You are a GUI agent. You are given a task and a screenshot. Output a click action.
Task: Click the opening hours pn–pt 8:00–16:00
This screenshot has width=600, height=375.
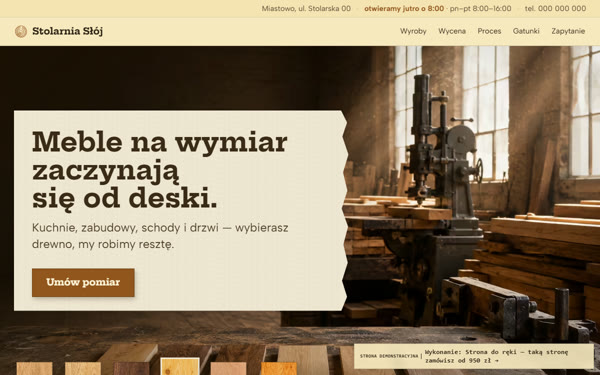[481, 8]
